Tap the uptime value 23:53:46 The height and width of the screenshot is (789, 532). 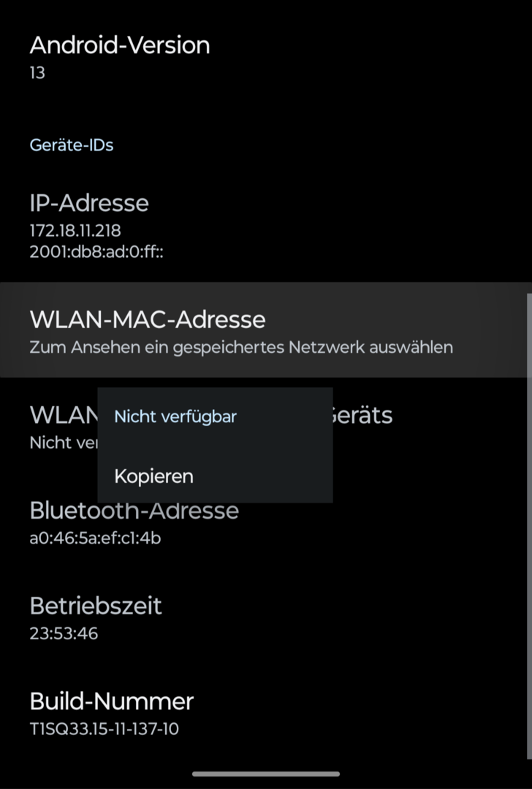click(x=64, y=633)
